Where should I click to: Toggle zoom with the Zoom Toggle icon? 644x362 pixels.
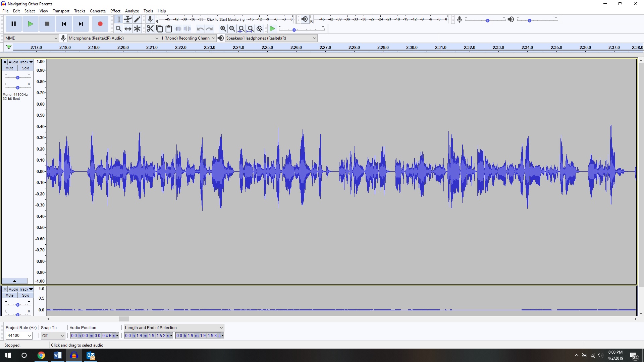click(x=259, y=28)
